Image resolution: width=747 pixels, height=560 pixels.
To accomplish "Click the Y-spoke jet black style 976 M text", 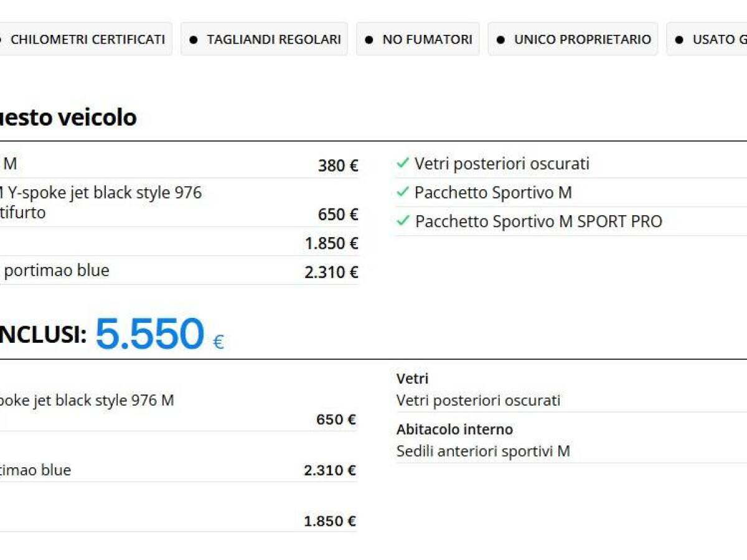I will (x=87, y=400).
